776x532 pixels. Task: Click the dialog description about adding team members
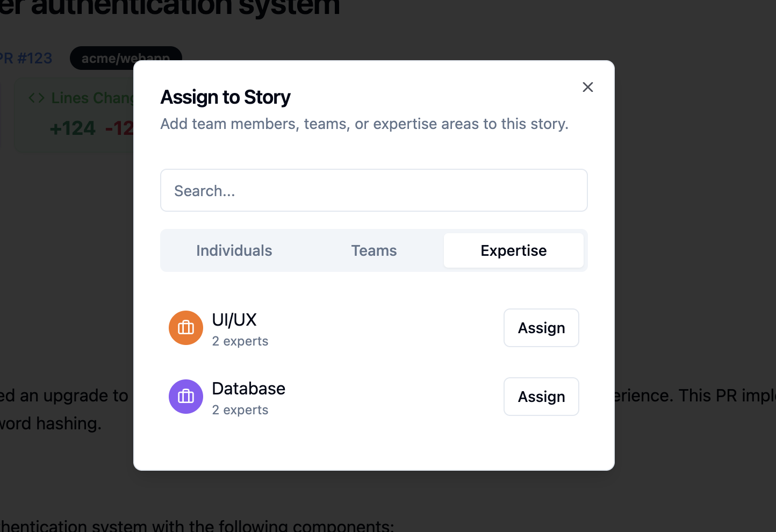point(364,124)
